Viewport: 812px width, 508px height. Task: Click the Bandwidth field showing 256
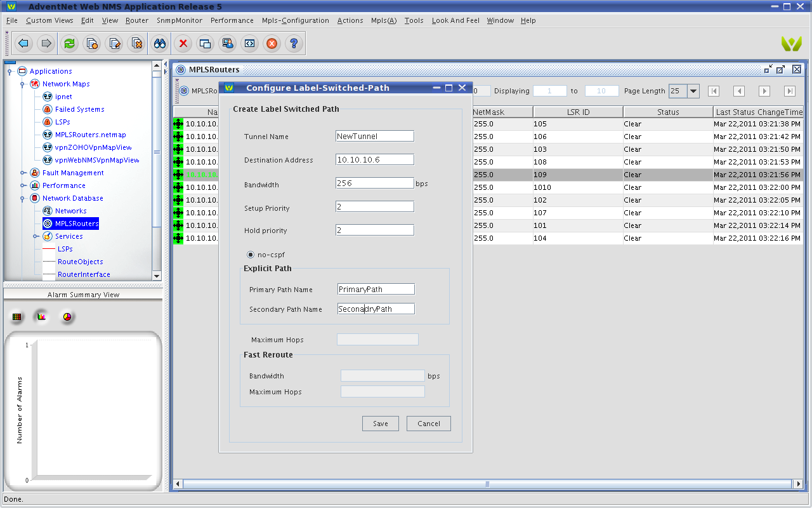pos(375,183)
